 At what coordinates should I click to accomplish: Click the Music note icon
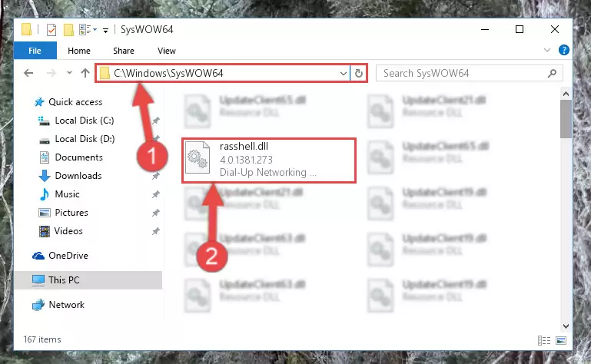pos(44,194)
